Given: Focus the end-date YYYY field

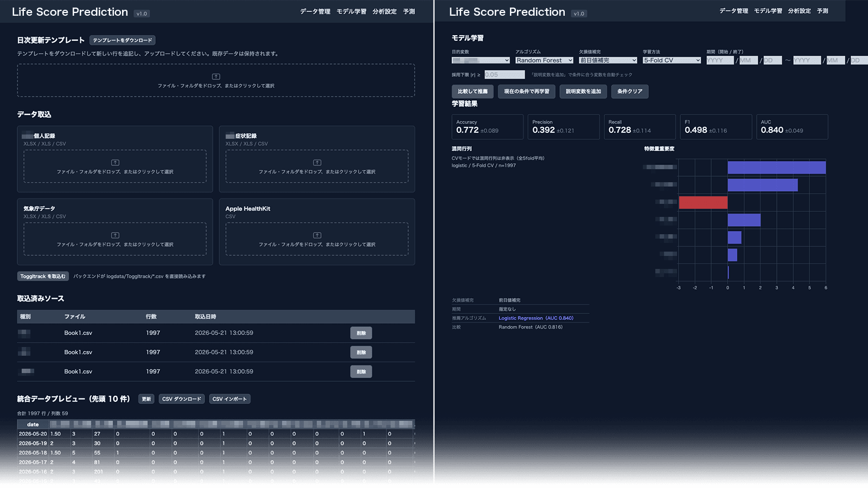Looking at the screenshot, I should tap(807, 60).
